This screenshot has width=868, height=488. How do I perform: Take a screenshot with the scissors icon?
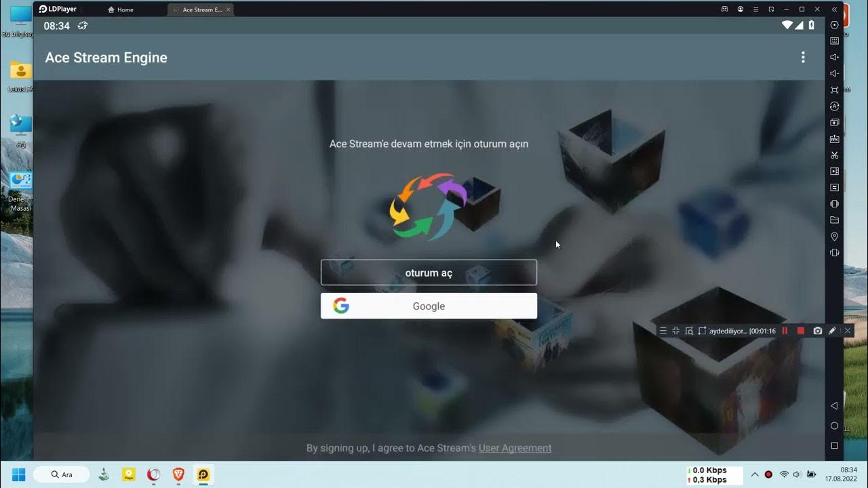pyautogui.click(x=835, y=155)
